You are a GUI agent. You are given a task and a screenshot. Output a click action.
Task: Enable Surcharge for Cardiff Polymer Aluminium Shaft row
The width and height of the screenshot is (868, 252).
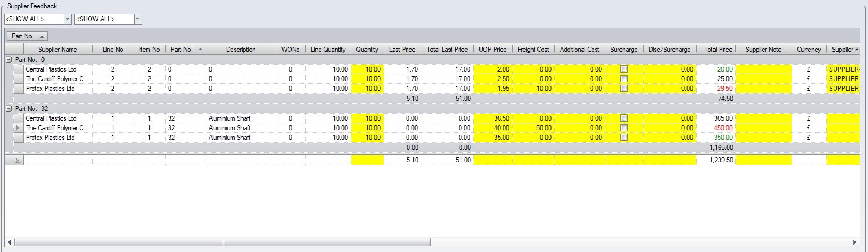pyautogui.click(x=624, y=128)
